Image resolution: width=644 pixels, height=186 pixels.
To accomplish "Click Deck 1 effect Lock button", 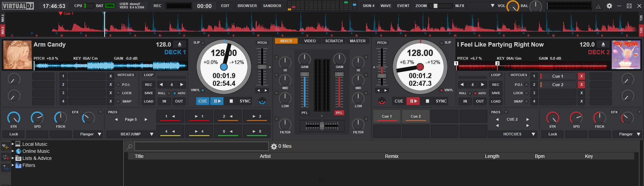I will tap(14, 134).
